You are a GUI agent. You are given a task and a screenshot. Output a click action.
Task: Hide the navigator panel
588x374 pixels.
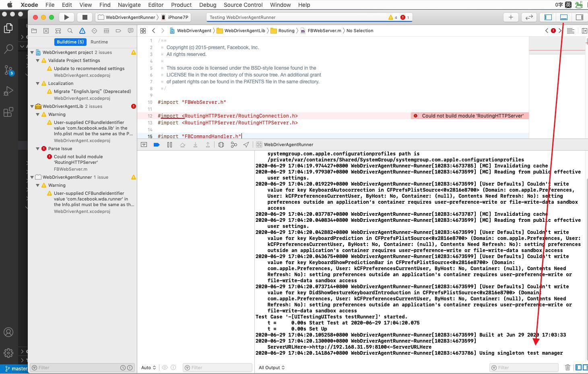click(x=548, y=17)
